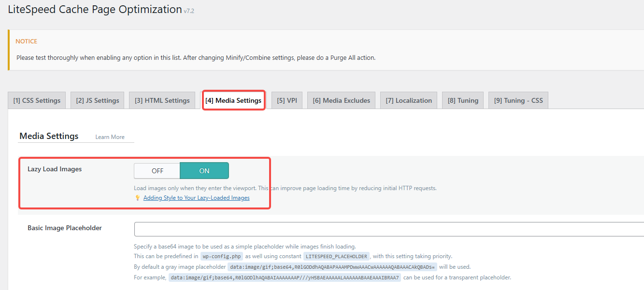This screenshot has width=644, height=290.
Task: Select the LITESPEED_PLACEHOLDER constant code snippet
Action: point(336,256)
